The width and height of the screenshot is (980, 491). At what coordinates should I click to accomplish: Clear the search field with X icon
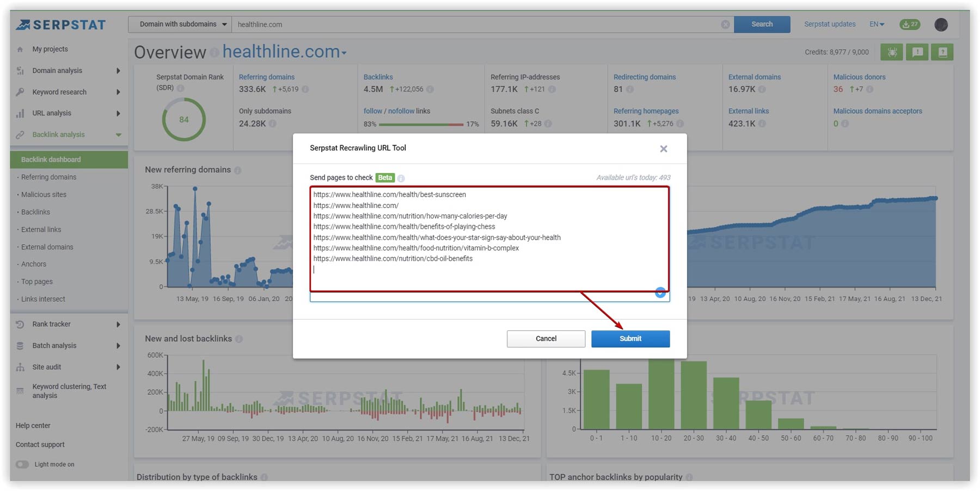click(725, 24)
